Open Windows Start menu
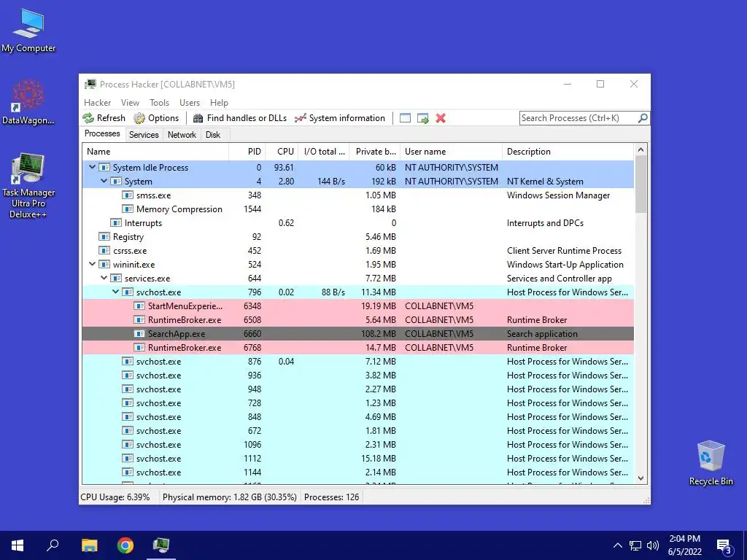 tap(18, 545)
